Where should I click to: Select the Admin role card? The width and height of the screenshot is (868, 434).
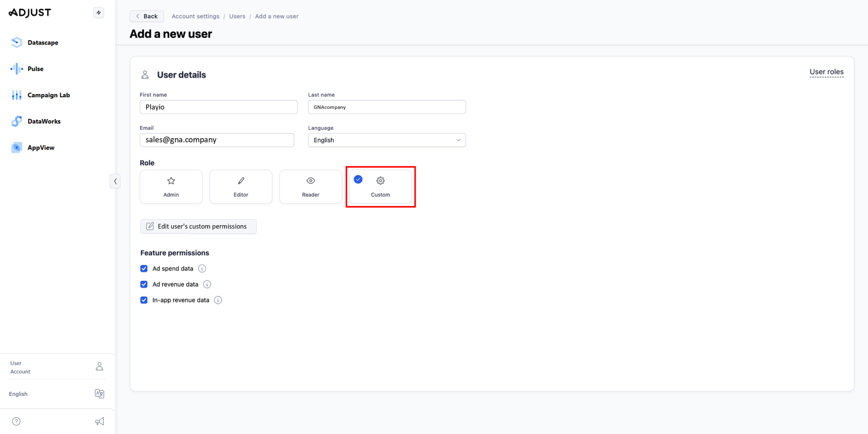[x=171, y=187]
